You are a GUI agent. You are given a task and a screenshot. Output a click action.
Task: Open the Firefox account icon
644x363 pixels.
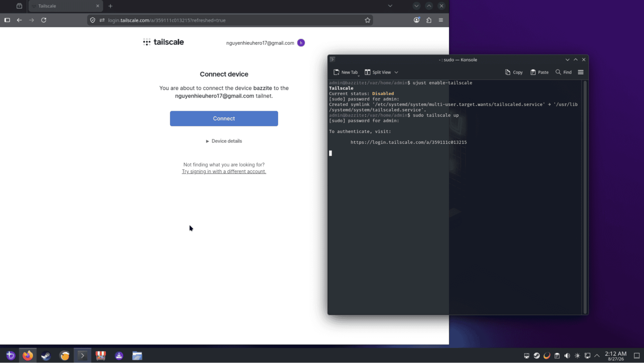pos(417,20)
